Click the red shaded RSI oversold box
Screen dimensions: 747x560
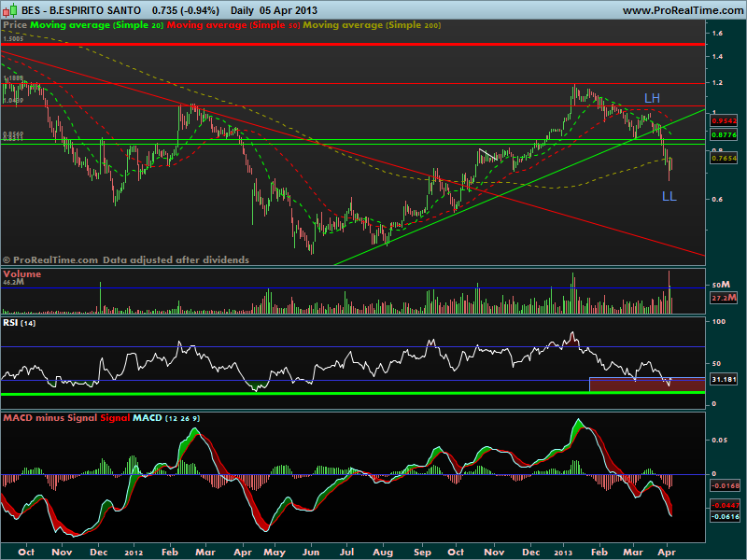[647, 385]
